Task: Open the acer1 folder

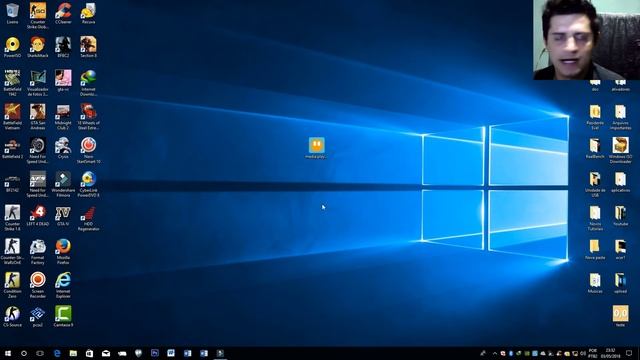Action: pyautogui.click(x=620, y=249)
